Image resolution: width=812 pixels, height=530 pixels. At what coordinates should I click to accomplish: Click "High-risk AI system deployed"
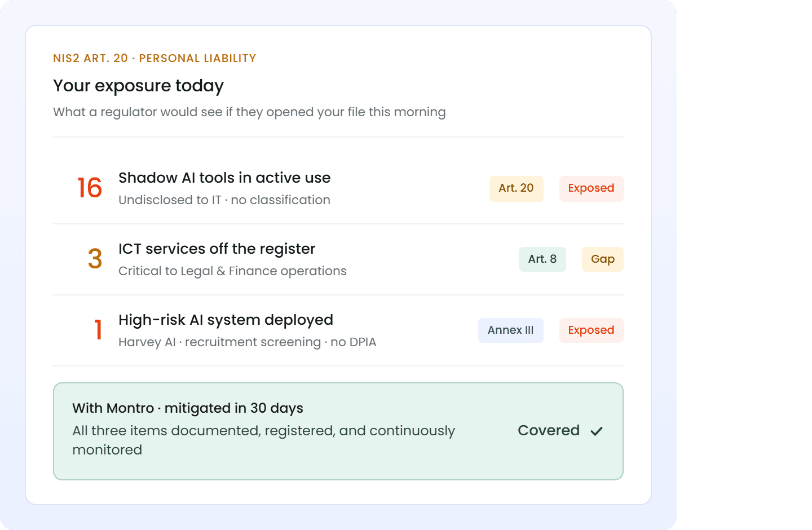pos(226,320)
